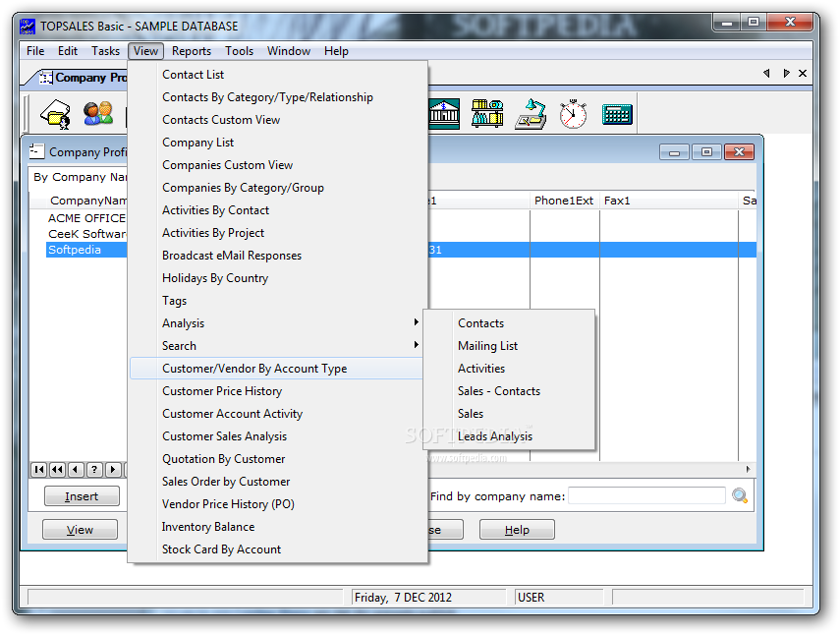Image resolution: width=840 pixels, height=635 pixels.
Task: Click the tab scroll left arrow
Action: pyautogui.click(x=766, y=73)
